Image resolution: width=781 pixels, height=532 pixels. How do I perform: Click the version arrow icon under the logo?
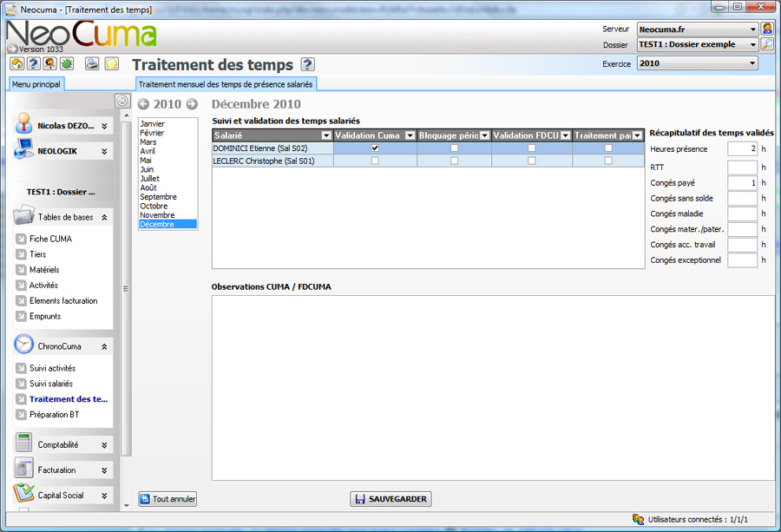(12, 49)
